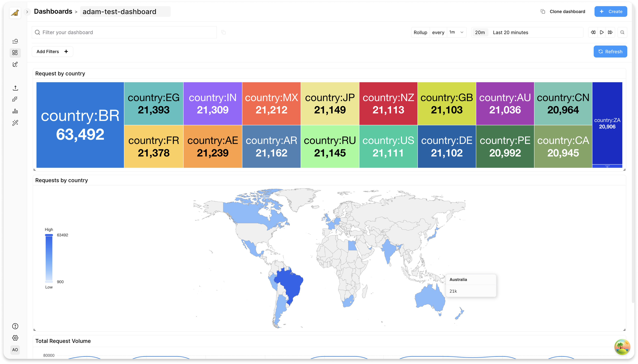The image size is (638, 364).
Task: Open the Dashboards grid sidebar icon
Action: [15, 52]
